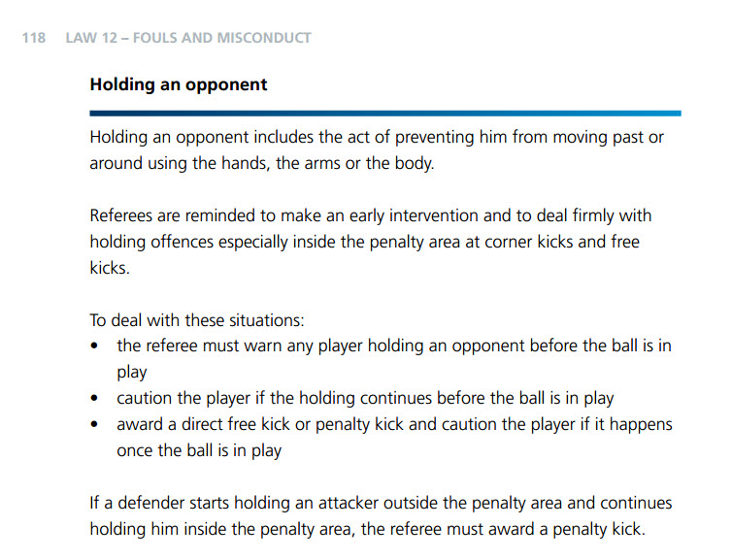Screen dimensions: 732x560
Task: Click the blue horizontal divider line
Action: pos(384,114)
